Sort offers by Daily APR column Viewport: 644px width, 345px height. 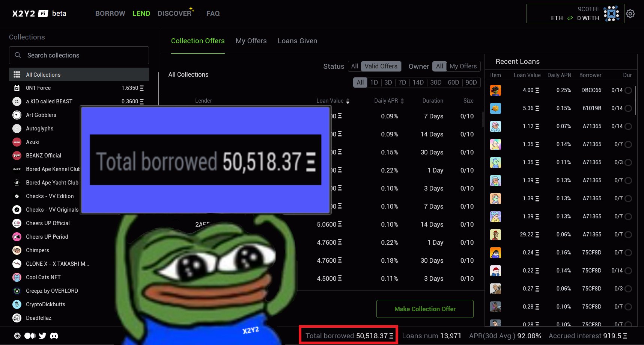pyautogui.click(x=389, y=101)
